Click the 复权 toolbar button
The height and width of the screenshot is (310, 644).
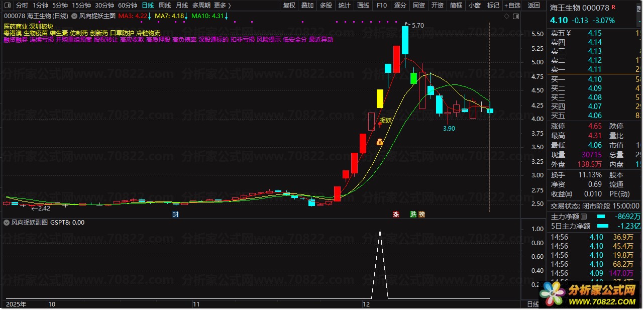(x=289, y=6)
